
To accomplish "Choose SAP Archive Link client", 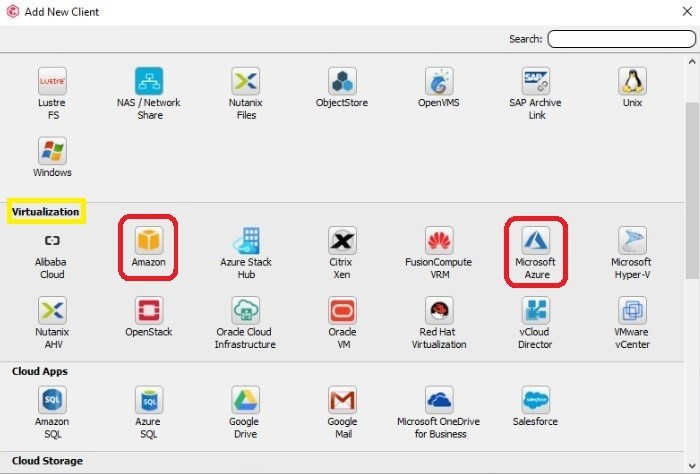I will [x=536, y=81].
